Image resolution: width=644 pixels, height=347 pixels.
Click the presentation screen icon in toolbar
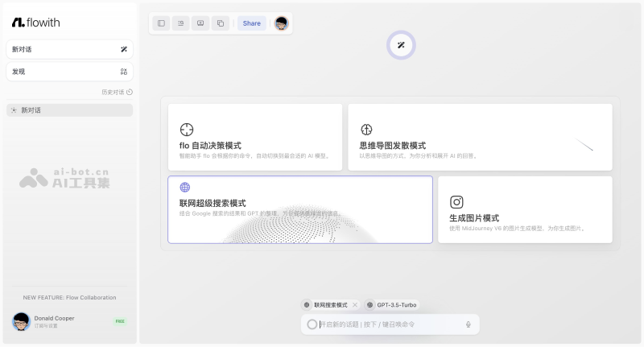click(200, 23)
